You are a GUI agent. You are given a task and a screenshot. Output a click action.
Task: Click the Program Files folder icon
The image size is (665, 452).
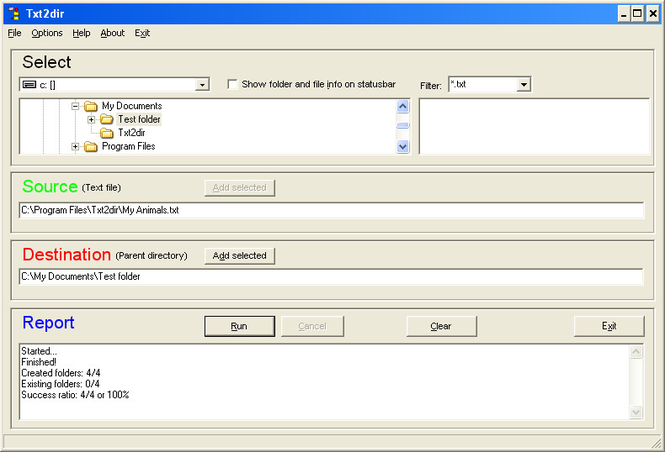tap(91, 147)
